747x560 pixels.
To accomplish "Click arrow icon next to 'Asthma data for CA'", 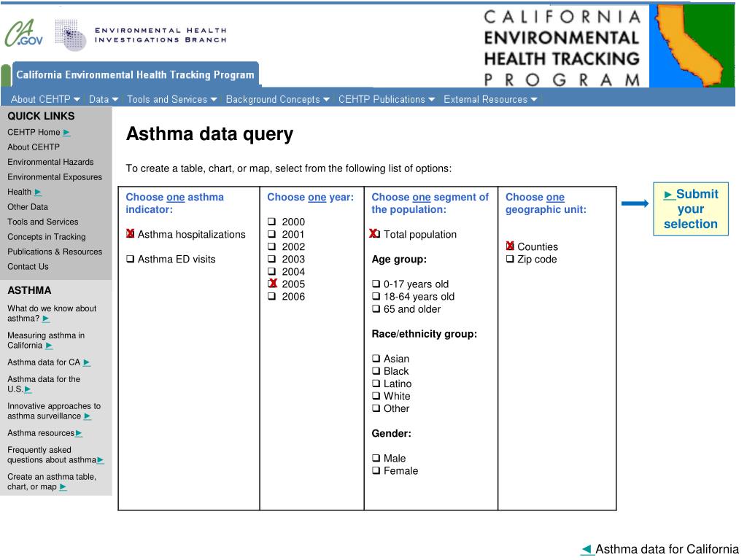I will [x=87, y=363].
